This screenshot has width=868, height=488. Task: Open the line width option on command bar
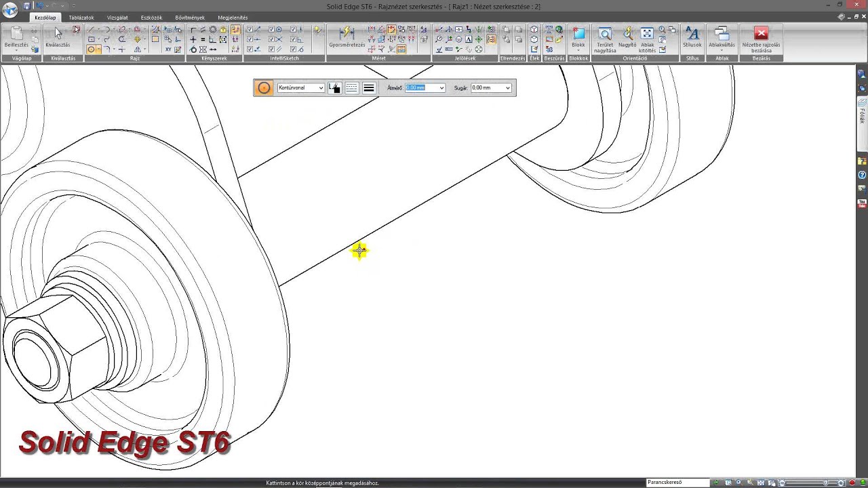369,87
